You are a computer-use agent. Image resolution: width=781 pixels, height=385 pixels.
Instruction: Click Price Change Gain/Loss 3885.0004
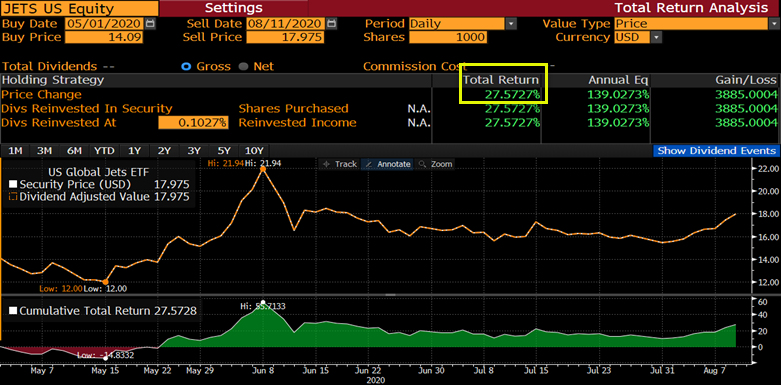pos(746,94)
